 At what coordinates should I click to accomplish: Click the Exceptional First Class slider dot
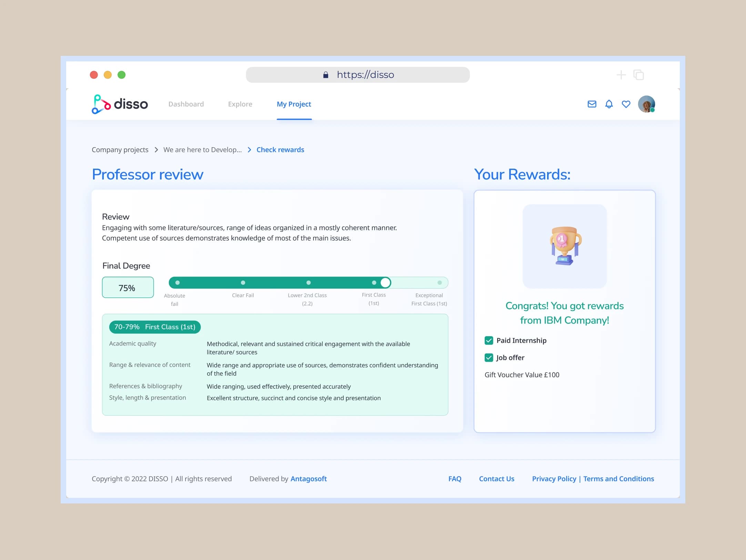tap(440, 283)
